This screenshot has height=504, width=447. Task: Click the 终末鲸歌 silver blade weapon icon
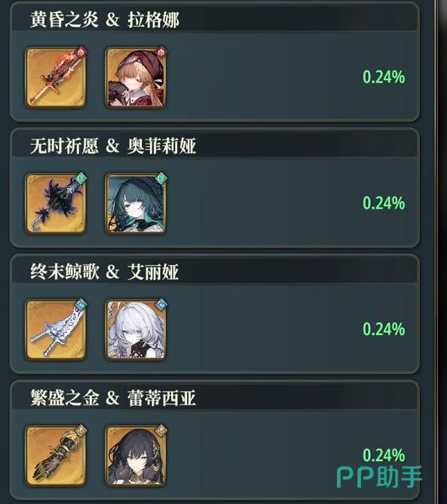click(x=56, y=330)
